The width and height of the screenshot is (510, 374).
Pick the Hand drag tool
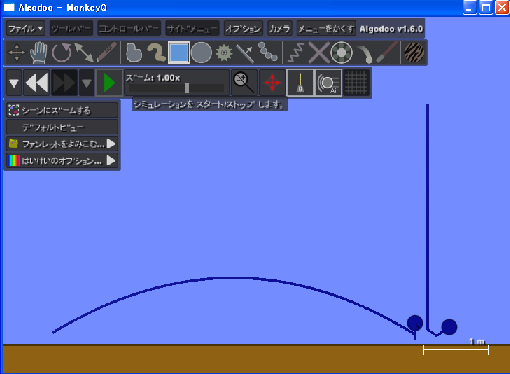point(39,52)
